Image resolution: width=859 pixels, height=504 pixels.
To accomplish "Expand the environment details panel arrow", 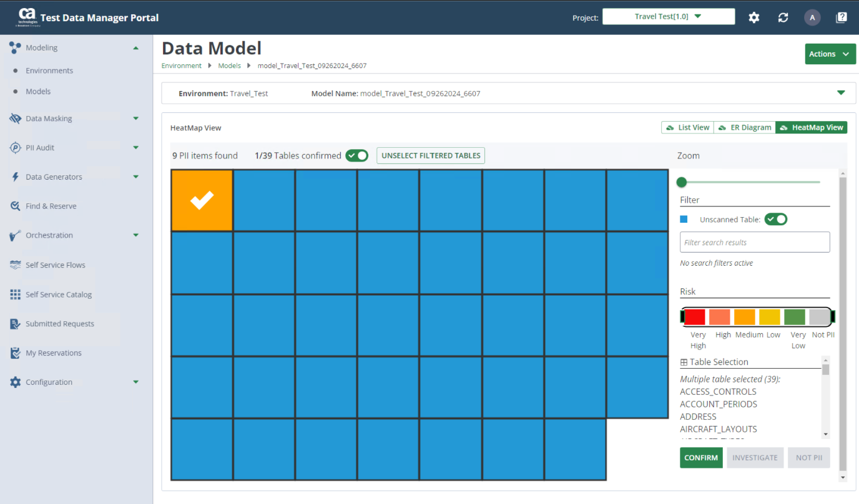I will pos(841,93).
